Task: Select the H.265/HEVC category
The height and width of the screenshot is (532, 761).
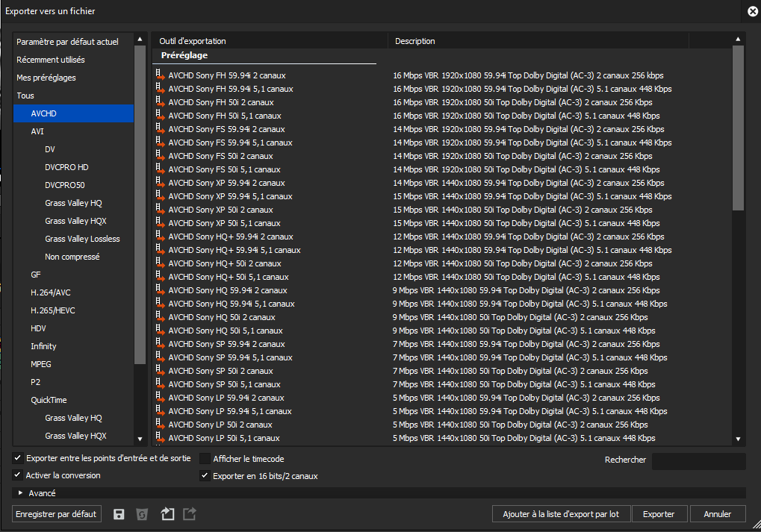Action: click(73, 310)
